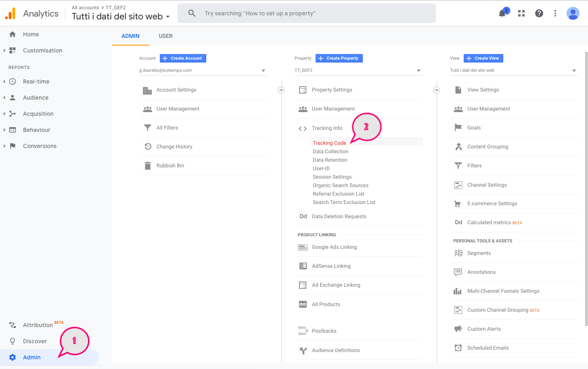Click the All accounts breadcrumb link
588x369 pixels.
[x=86, y=8]
